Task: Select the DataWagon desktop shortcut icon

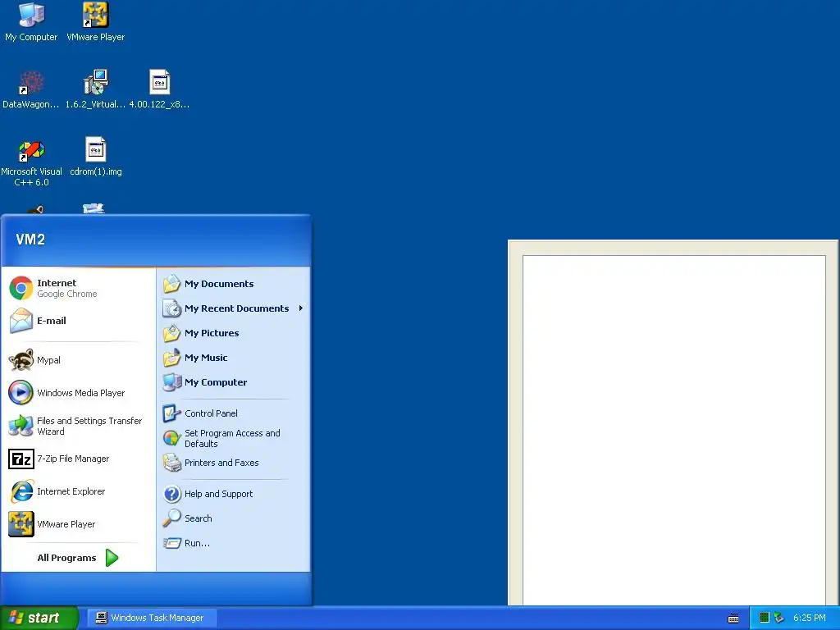Action: click(31, 89)
